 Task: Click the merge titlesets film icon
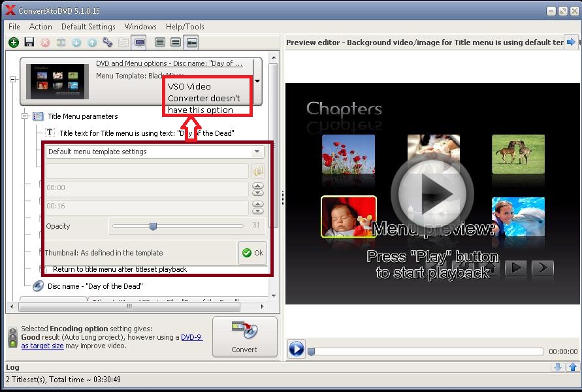[x=61, y=42]
